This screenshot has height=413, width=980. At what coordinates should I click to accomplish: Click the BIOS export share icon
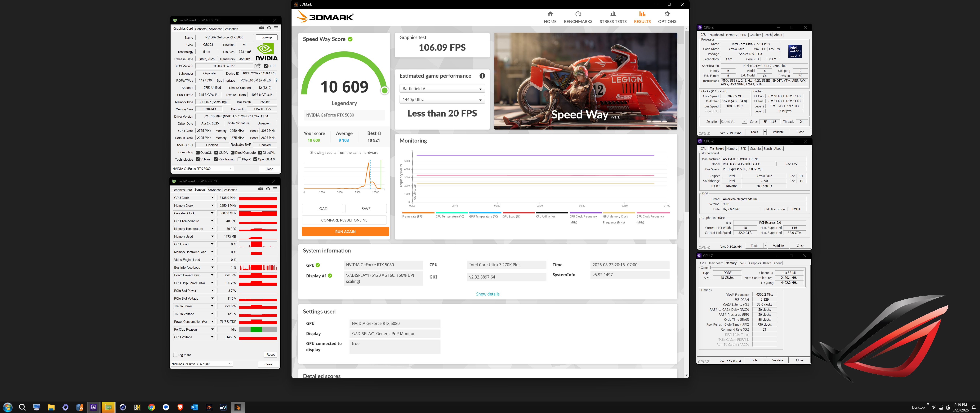pyautogui.click(x=258, y=66)
